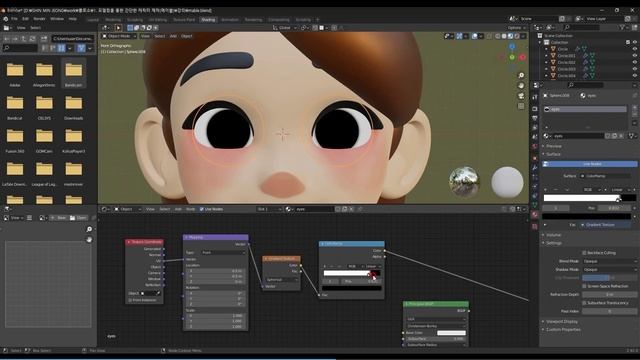Expand the Custom Properties panel
The image size is (640, 360).
point(562,329)
